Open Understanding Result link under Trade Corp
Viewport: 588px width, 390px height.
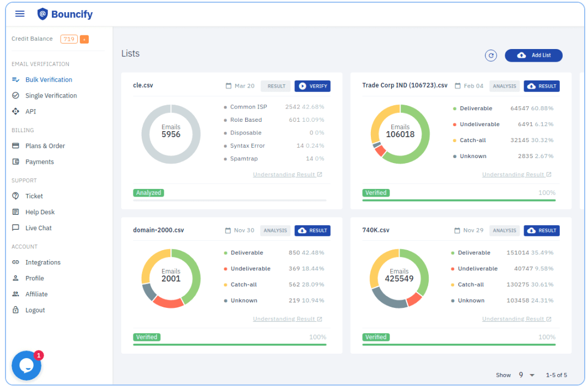[x=516, y=175]
